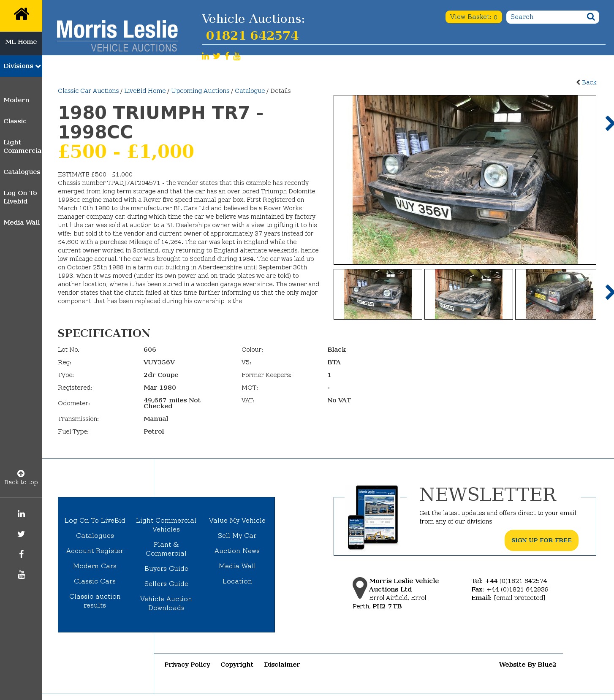Screen dimensions: 614x700
Task: Open Light Commercial sidebar item
Action: 23,147
